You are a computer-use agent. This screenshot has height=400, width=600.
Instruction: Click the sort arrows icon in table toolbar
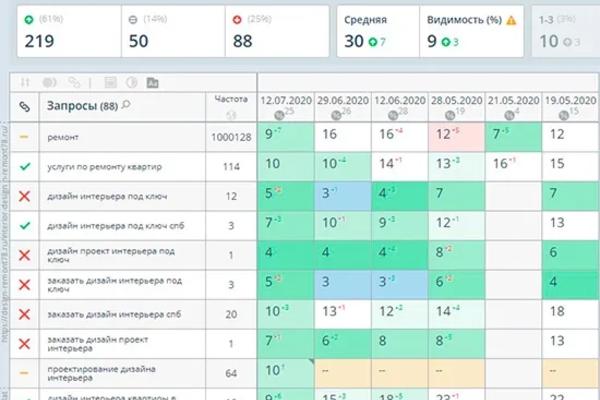[x=25, y=82]
